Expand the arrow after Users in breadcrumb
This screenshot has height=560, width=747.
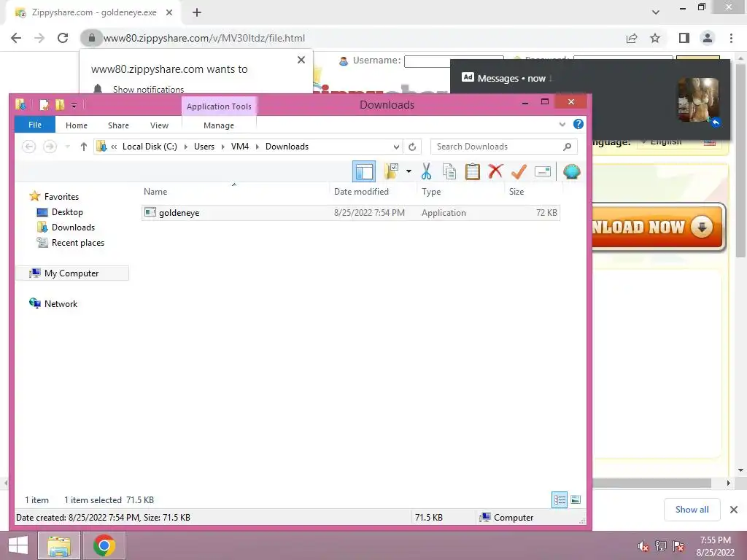222,147
